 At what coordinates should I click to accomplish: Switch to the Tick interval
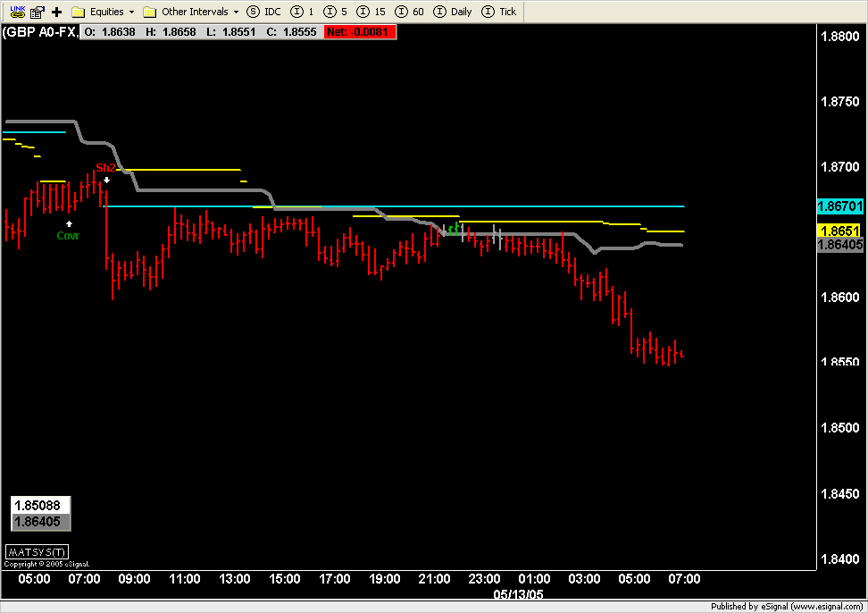click(x=499, y=12)
